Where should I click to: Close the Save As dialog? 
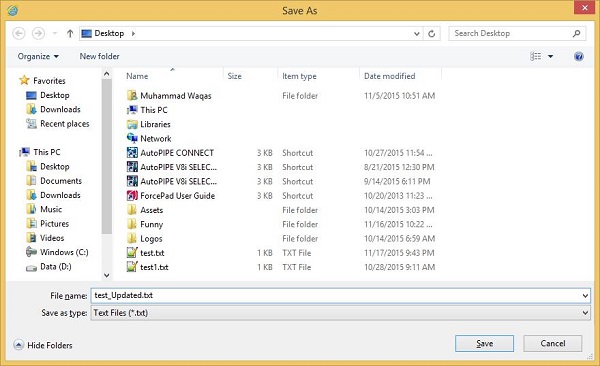pos(584,8)
